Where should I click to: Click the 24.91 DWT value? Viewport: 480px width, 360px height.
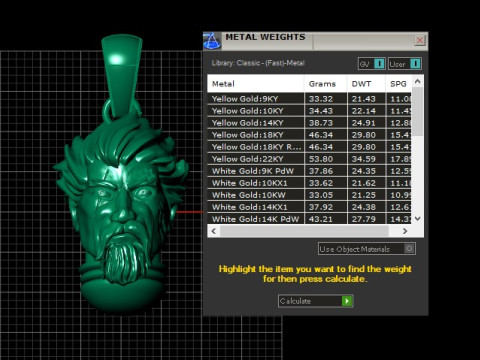pyautogui.click(x=364, y=123)
